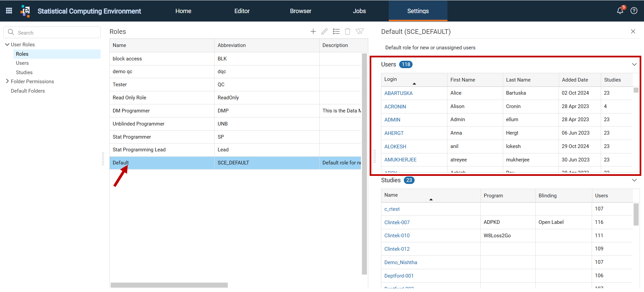This screenshot has height=292, width=644.
Task: Select the Unblinded Programmer role row
Action: tap(235, 124)
